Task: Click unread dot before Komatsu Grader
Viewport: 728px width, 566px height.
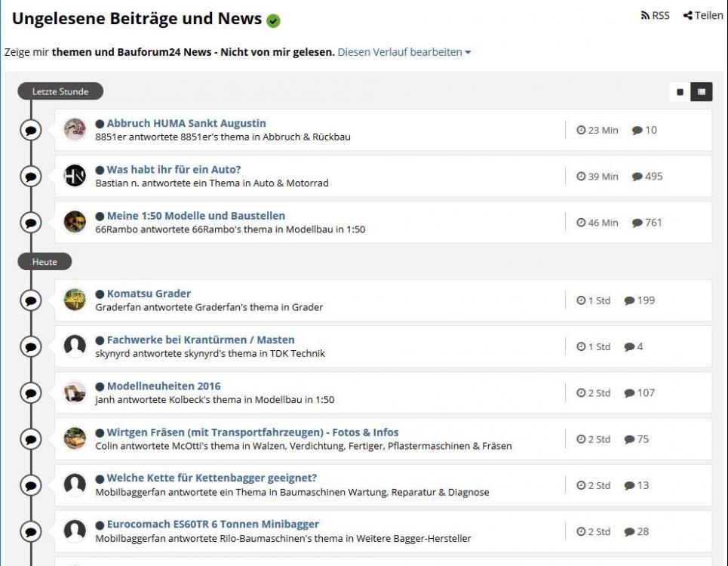Action: click(100, 294)
